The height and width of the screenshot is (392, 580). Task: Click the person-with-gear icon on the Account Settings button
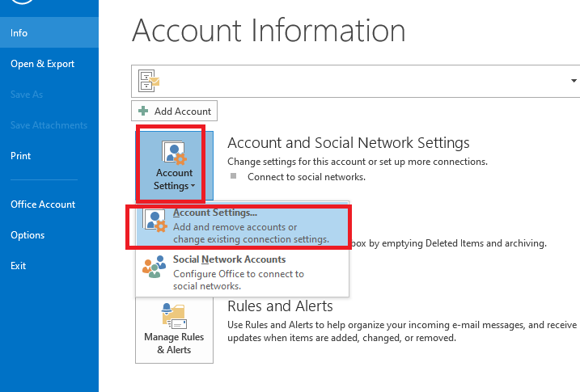[x=176, y=153]
